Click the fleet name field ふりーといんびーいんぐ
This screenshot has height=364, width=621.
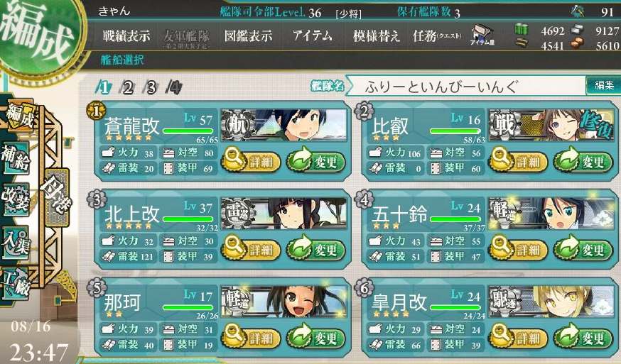tap(466, 87)
